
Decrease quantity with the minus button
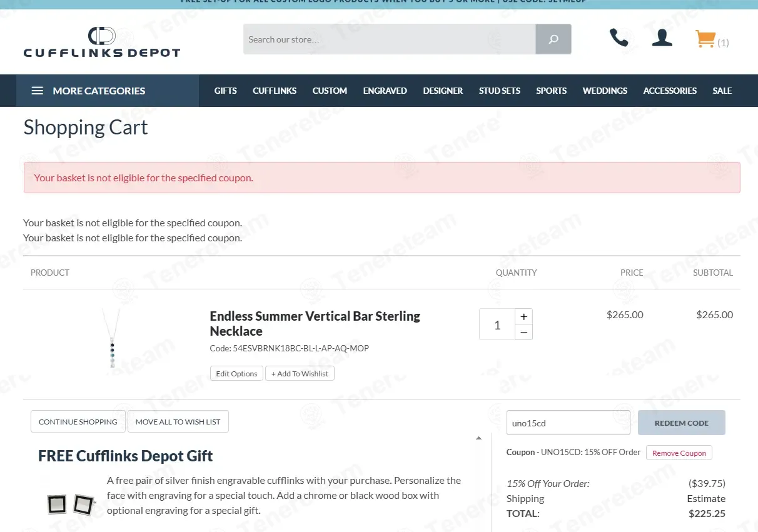click(524, 332)
